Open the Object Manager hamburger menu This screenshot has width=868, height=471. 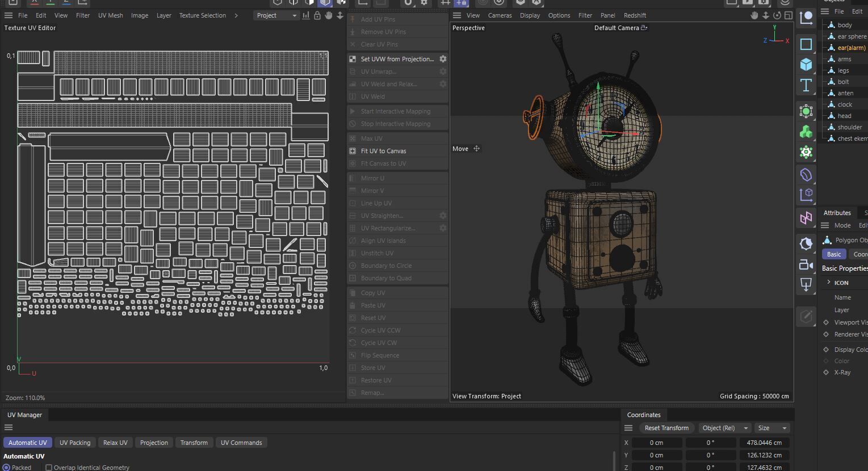pyautogui.click(x=825, y=11)
